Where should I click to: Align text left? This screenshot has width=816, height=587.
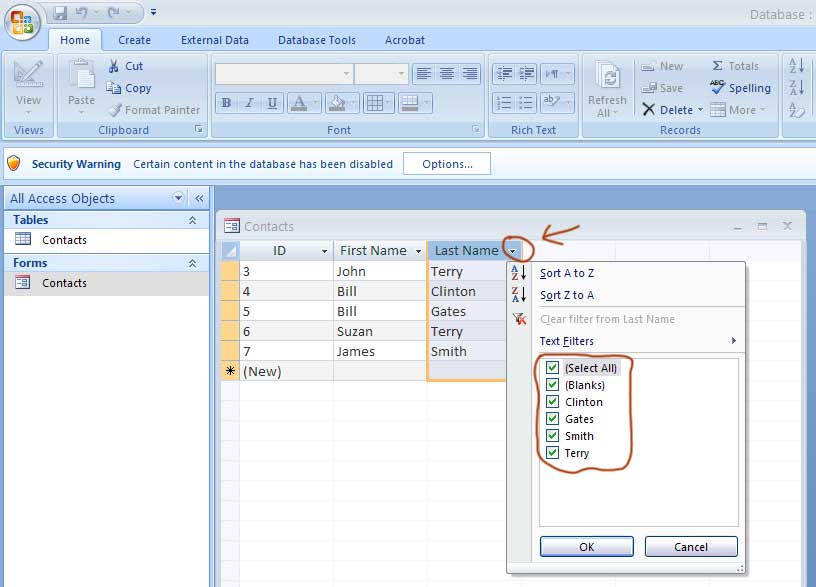(424, 73)
